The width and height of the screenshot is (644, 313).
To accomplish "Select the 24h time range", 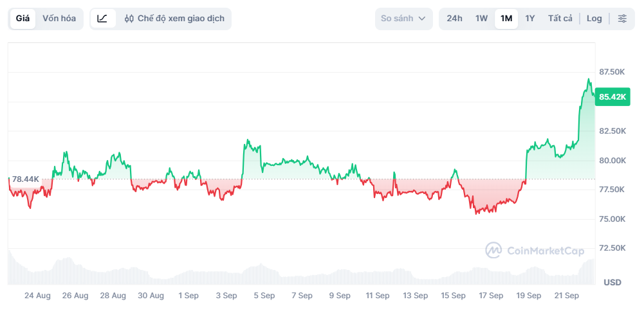I will click(x=455, y=19).
